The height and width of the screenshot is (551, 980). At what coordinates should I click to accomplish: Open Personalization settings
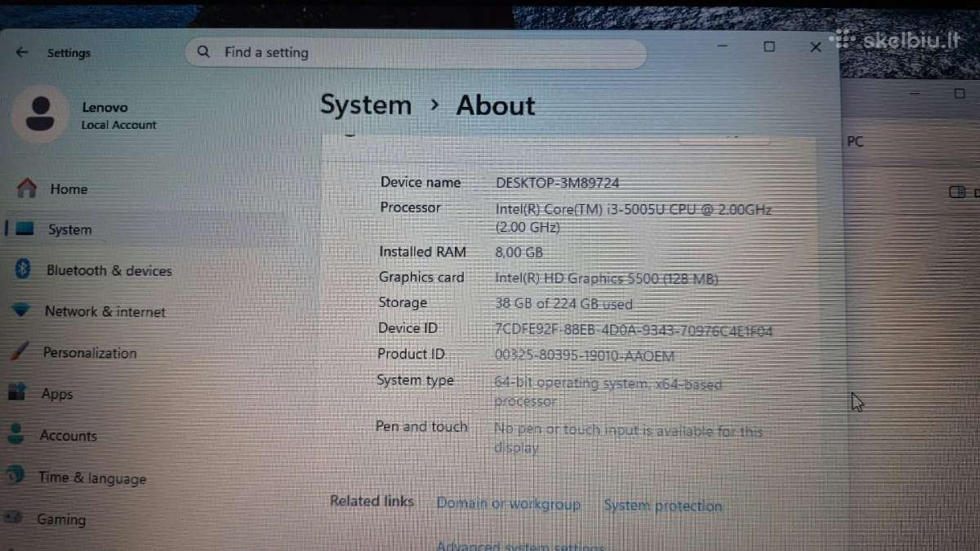coord(90,353)
